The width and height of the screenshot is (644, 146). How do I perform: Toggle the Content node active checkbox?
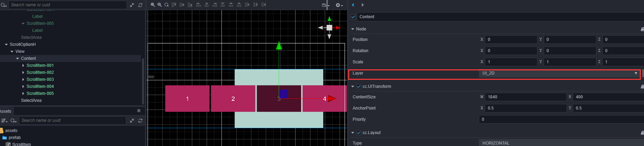pyautogui.click(x=353, y=17)
